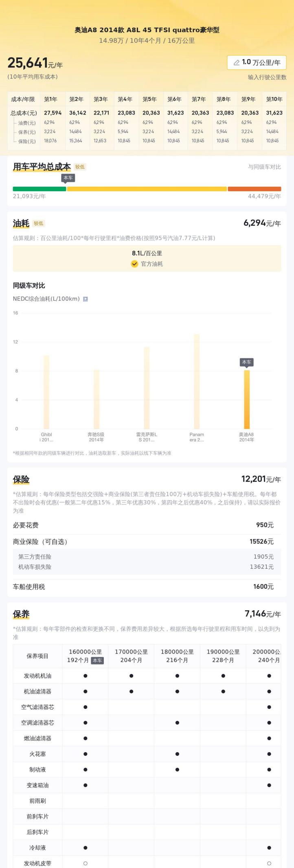Click the first-year insurance value 18,076

click(50, 141)
